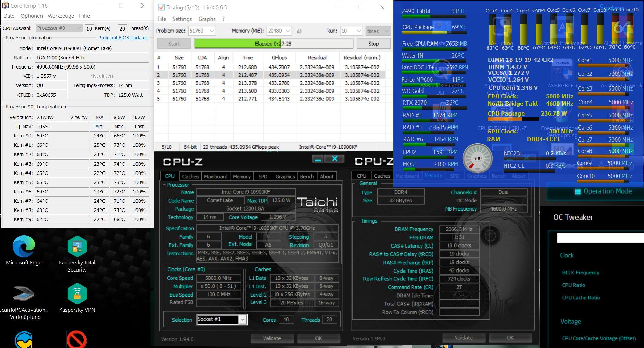Click LinX elapsed time progress bar
Viewport: 644px width, 348px height.
(274, 44)
